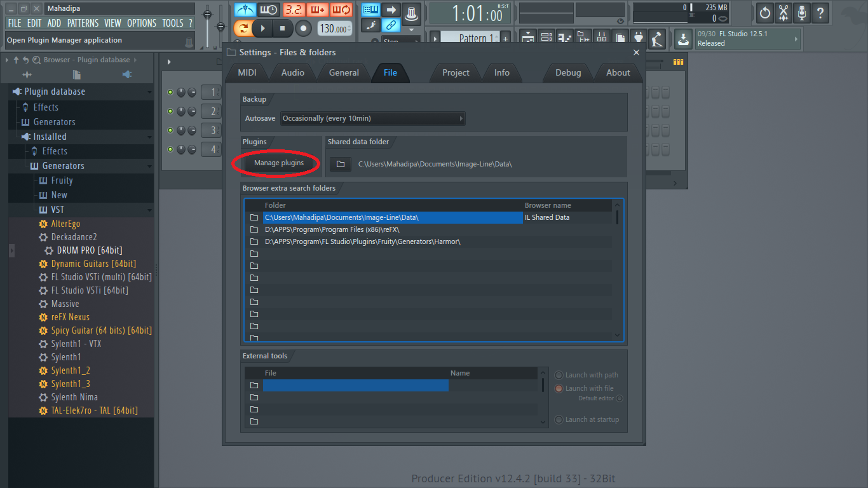The height and width of the screenshot is (488, 868).
Task: Select browser plugin database speaker icon
Action: [x=127, y=75]
